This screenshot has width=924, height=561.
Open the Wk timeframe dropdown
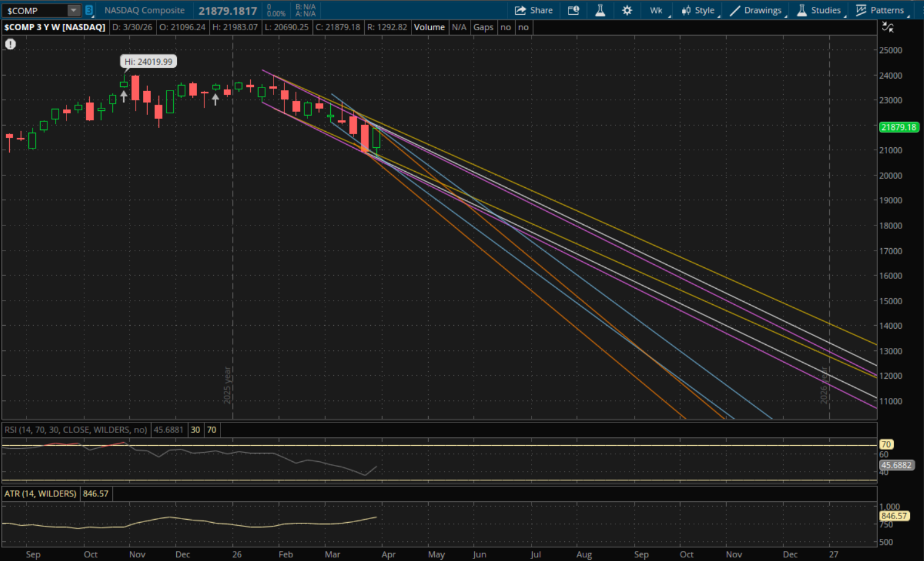point(657,10)
